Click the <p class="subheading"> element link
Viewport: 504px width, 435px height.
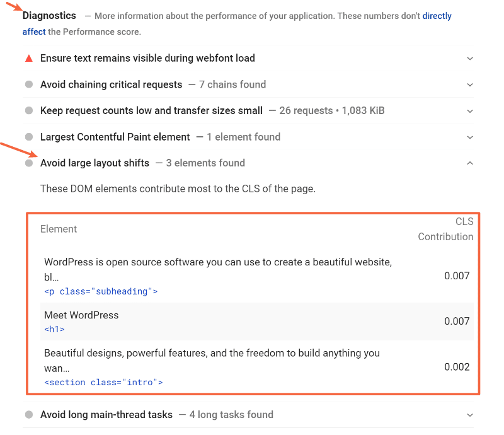101,291
